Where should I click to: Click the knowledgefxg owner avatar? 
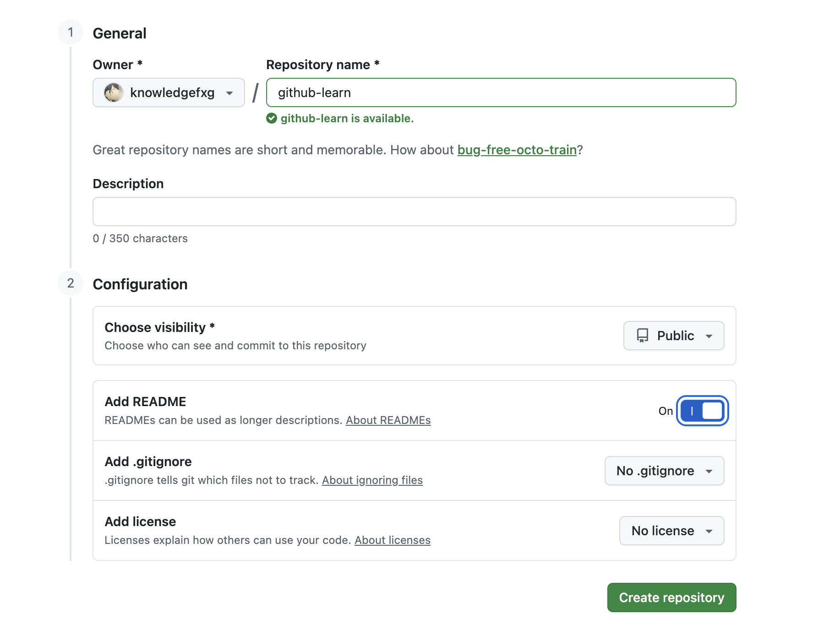[x=114, y=92]
